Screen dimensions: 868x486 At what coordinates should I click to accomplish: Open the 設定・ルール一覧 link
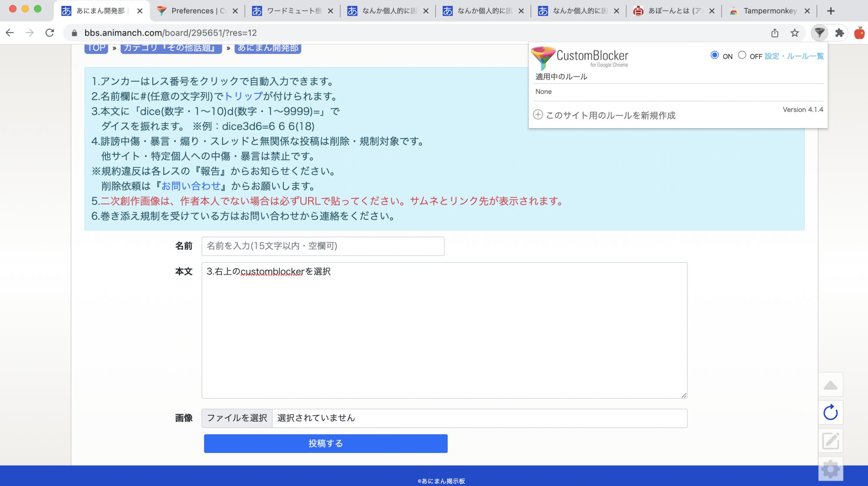[x=794, y=56]
